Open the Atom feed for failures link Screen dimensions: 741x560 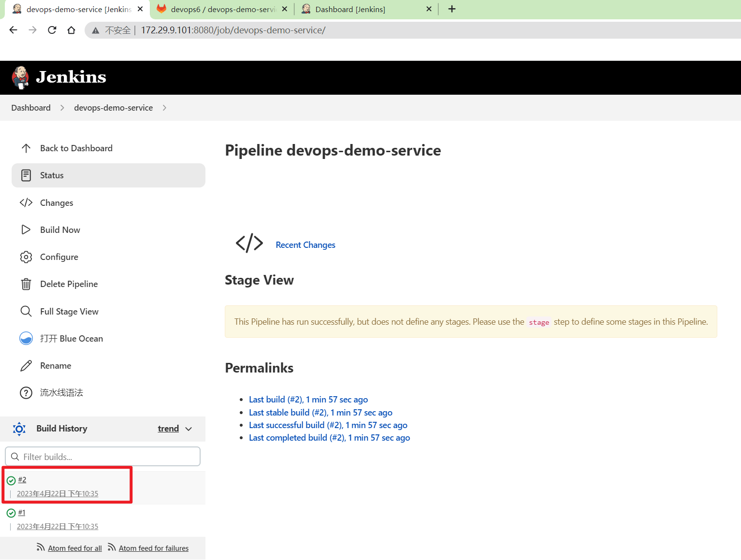tap(154, 548)
